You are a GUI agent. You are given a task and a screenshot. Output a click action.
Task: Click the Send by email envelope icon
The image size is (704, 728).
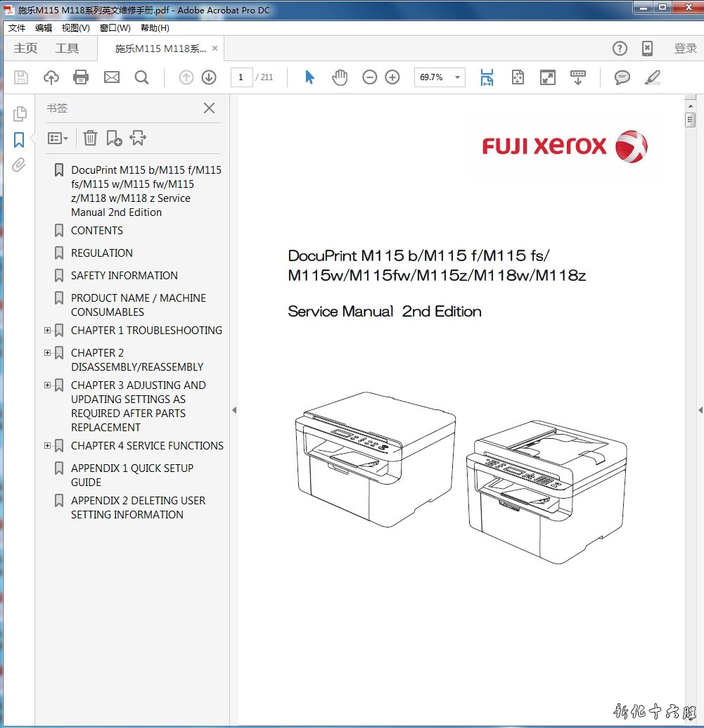click(111, 77)
